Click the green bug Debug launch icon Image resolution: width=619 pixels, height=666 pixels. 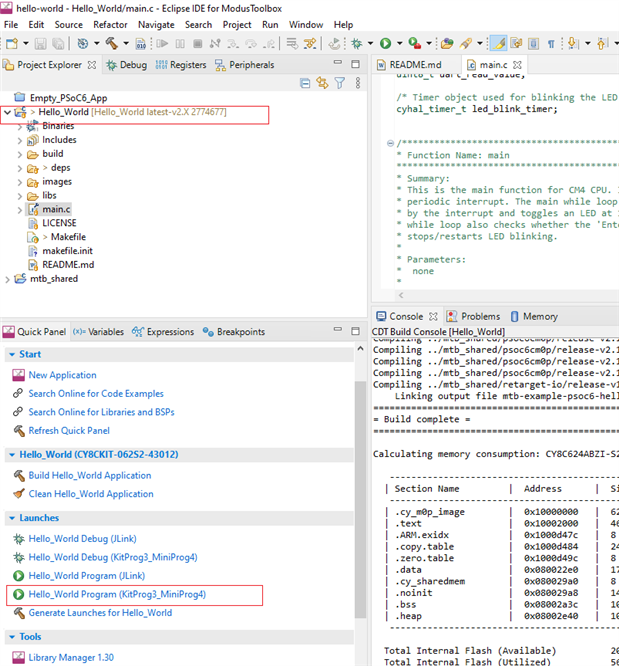coord(357,43)
